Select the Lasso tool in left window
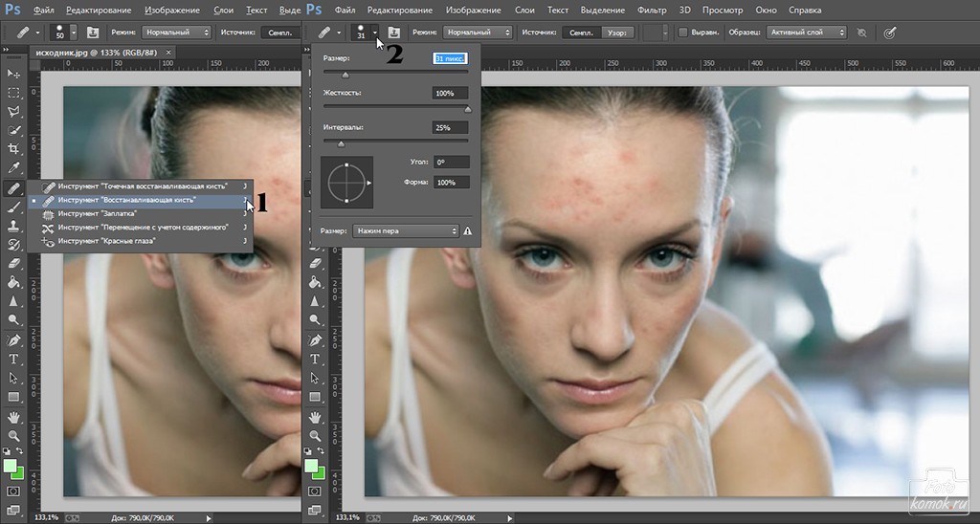 tap(13, 111)
